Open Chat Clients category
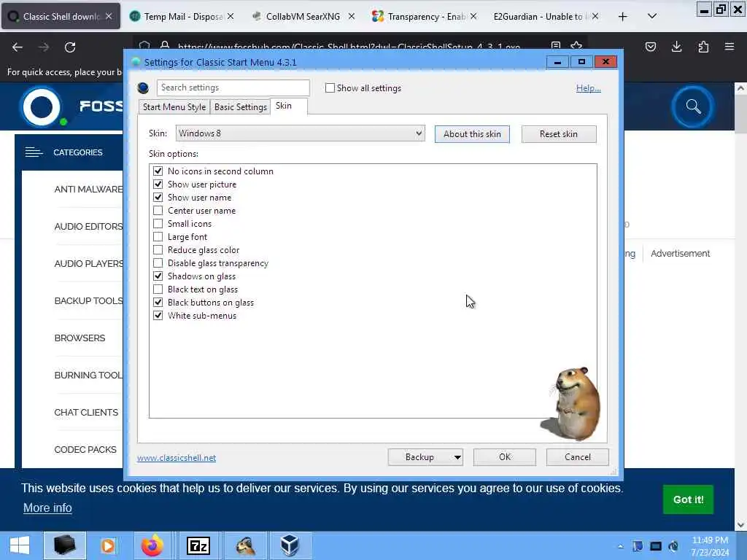The height and width of the screenshot is (560, 747). click(86, 413)
